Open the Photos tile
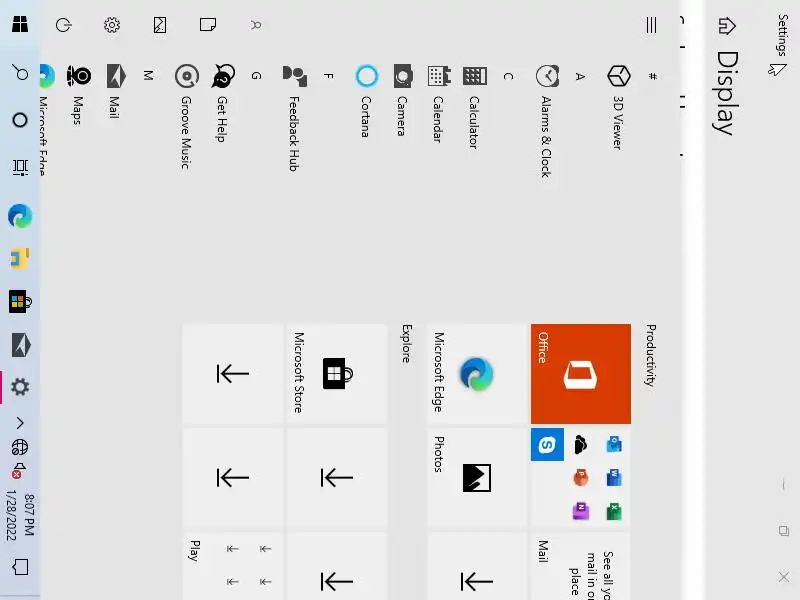Image resolution: width=800 pixels, height=600 pixels. click(x=477, y=478)
